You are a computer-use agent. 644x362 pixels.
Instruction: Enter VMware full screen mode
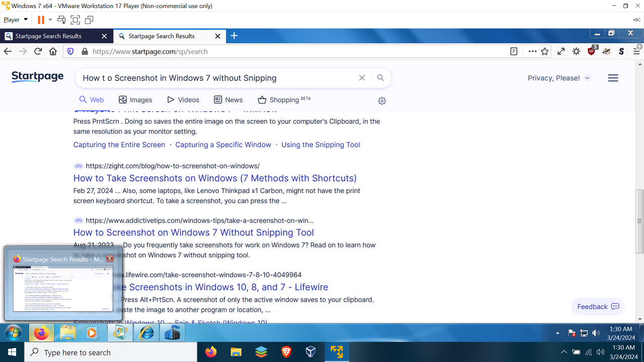pyautogui.click(x=75, y=20)
